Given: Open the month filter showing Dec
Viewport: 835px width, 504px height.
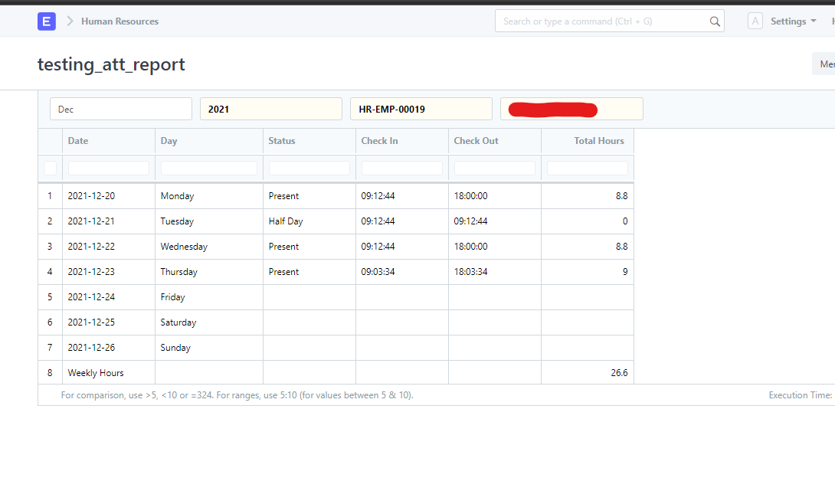Looking at the screenshot, I should [121, 109].
